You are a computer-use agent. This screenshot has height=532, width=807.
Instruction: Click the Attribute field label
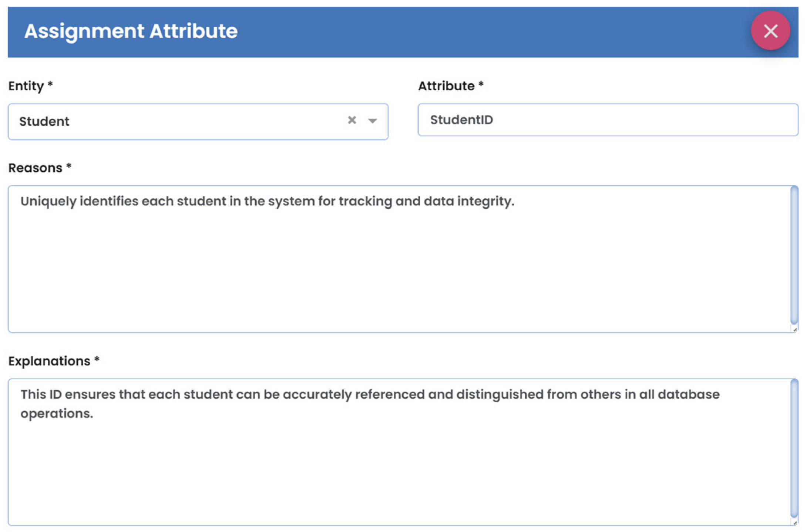click(x=446, y=86)
